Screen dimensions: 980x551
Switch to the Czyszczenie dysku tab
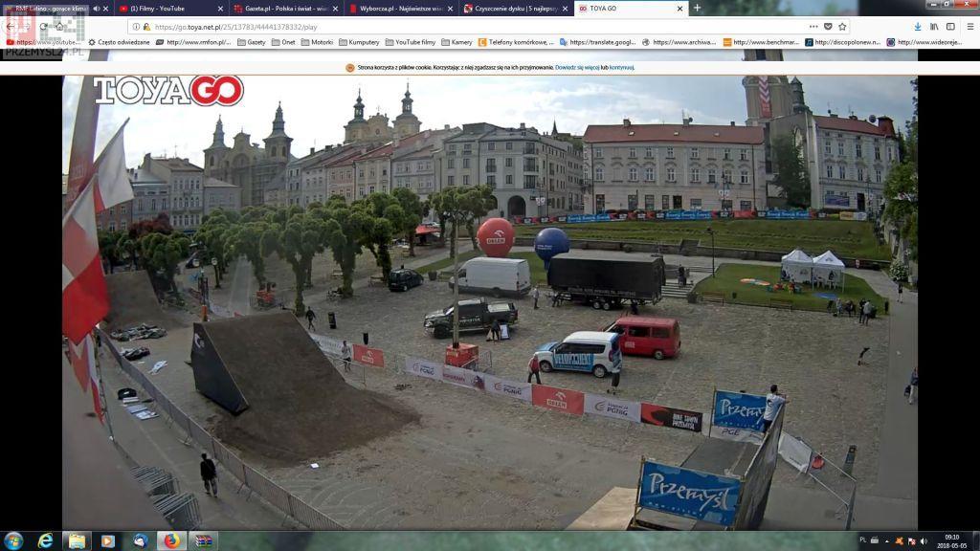(x=516, y=9)
